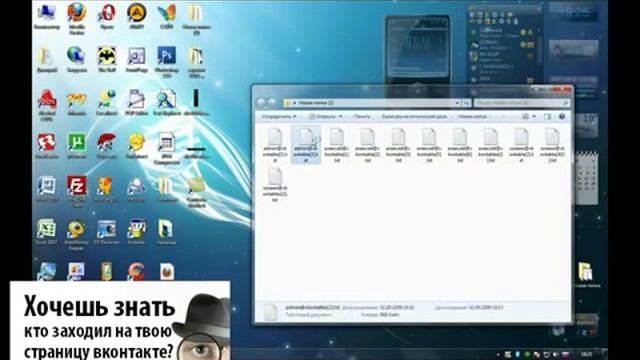
Task: Click the taskbar clock in system tray
Action: click(586, 353)
